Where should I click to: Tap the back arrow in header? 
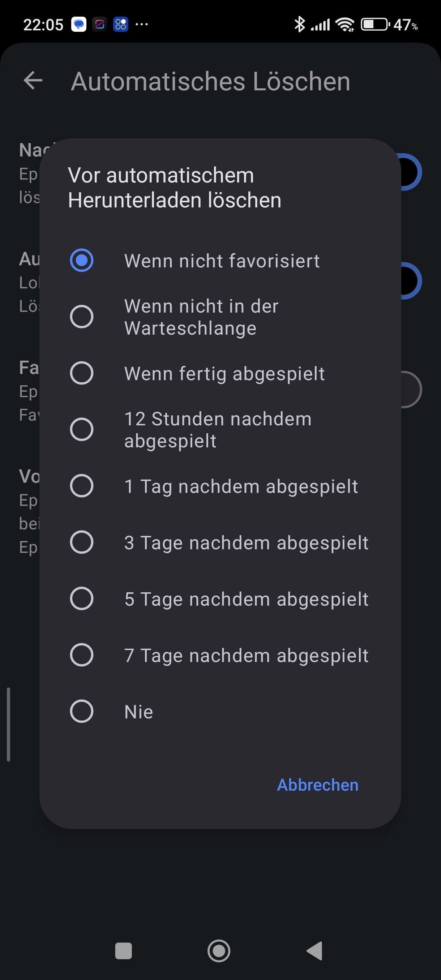pos(33,81)
